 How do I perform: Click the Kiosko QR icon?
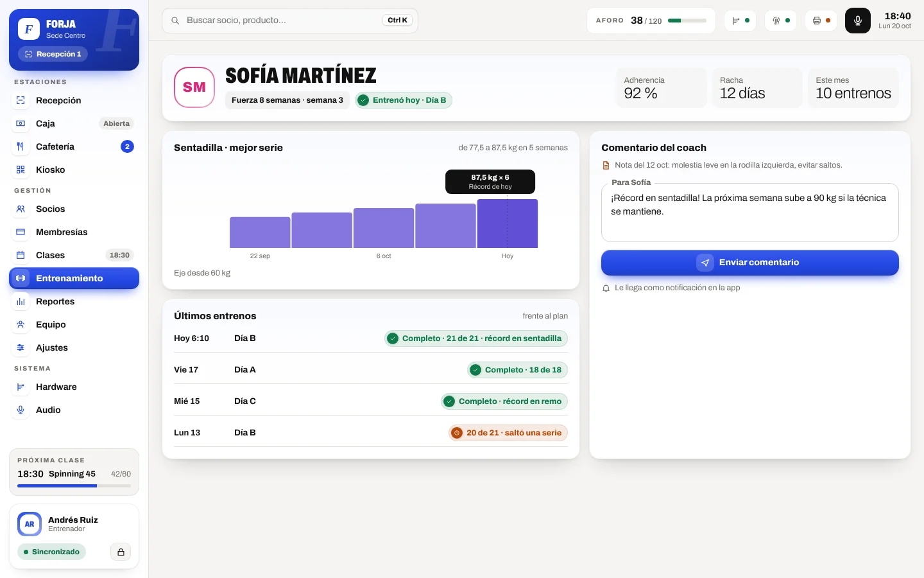(x=21, y=170)
